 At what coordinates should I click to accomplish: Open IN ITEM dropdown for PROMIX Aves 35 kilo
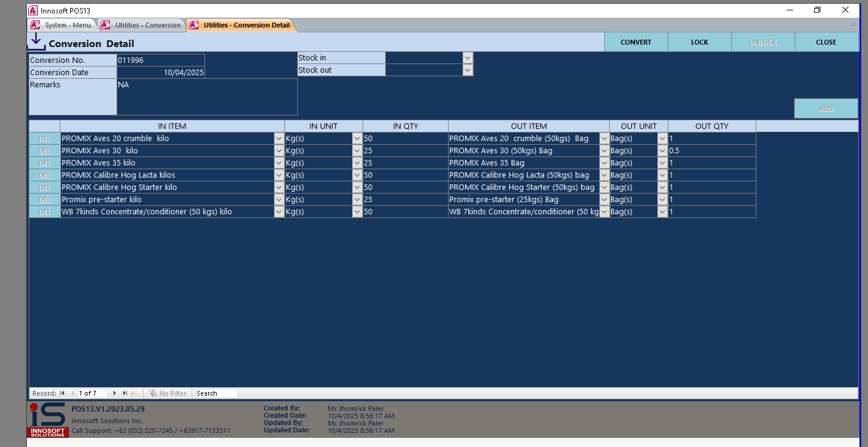pyautogui.click(x=279, y=163)
